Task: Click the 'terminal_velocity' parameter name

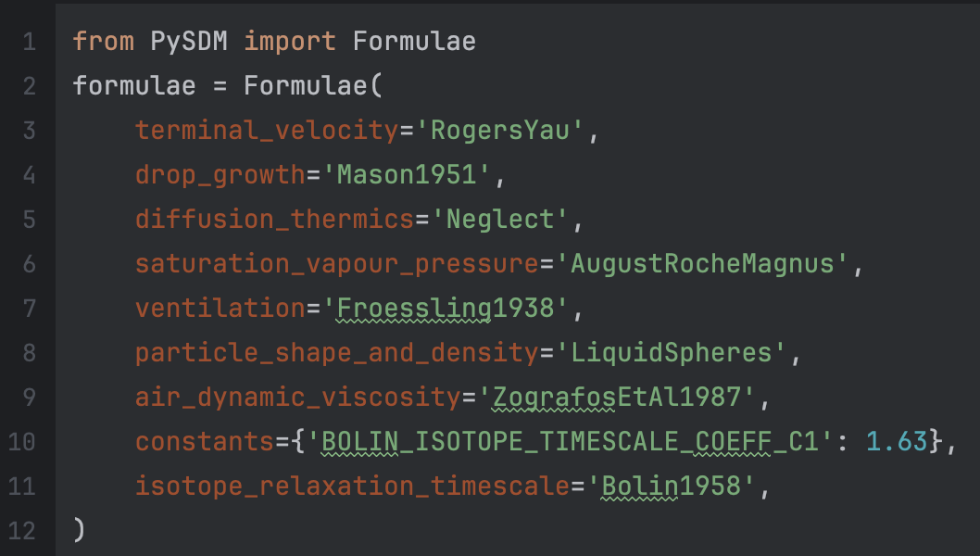Action: 267,131
